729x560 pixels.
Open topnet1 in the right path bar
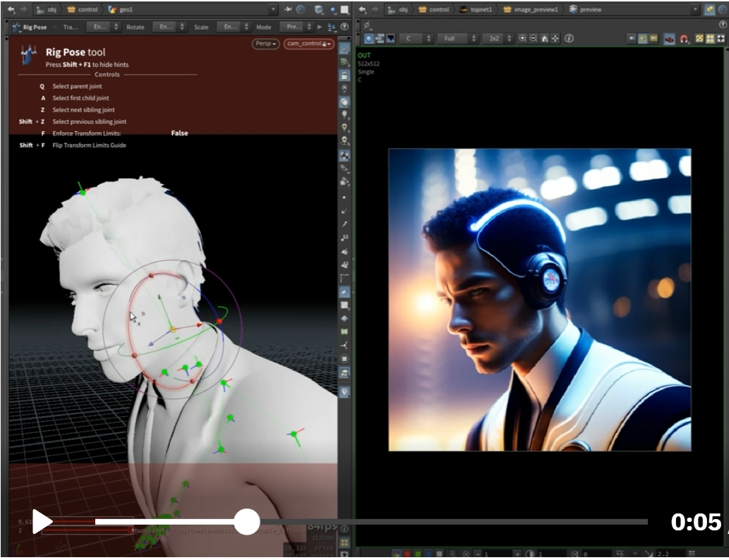click(x=476, y=9)
